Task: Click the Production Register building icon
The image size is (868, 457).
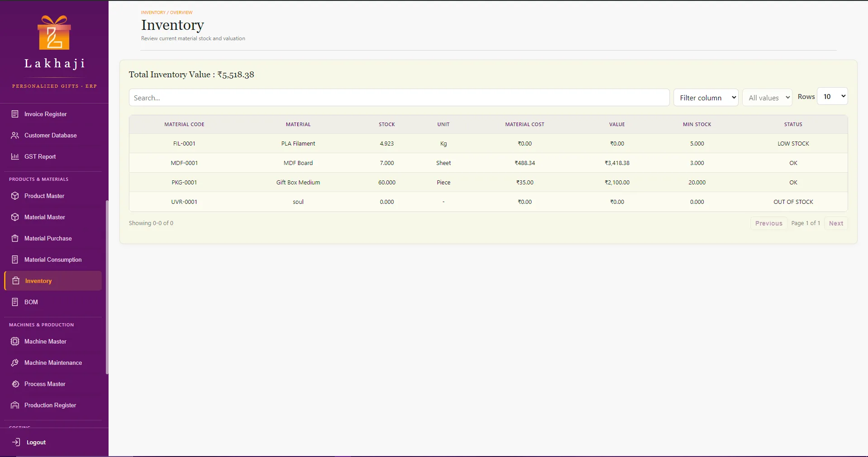Action: [x=15, y=405]
